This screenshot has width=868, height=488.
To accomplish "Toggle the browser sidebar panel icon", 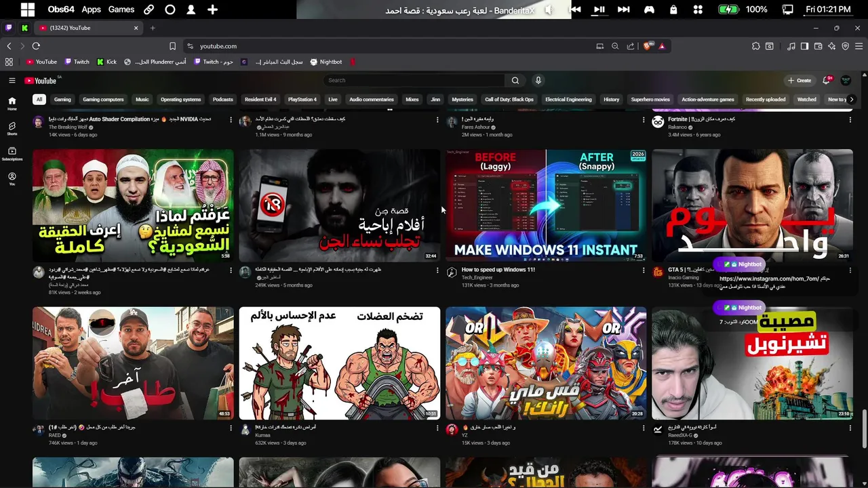I will pyautogui.click(x=804, y=46).
